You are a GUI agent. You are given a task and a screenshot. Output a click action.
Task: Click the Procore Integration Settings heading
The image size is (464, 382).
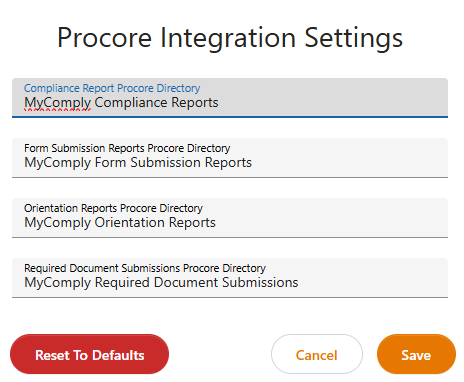pos(230,38)
